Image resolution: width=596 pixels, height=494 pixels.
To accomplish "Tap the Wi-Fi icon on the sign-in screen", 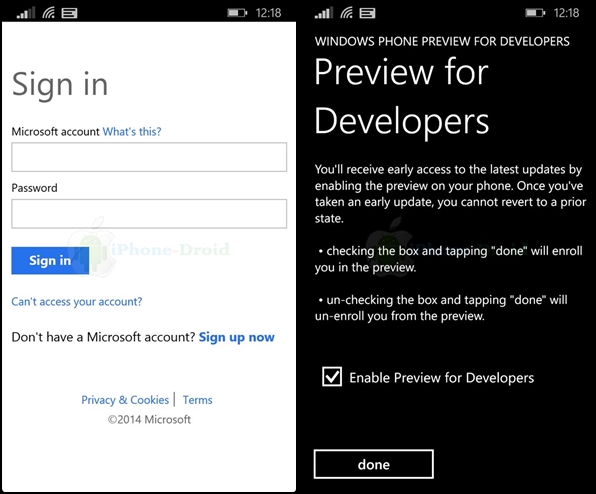I will point(48,13).
